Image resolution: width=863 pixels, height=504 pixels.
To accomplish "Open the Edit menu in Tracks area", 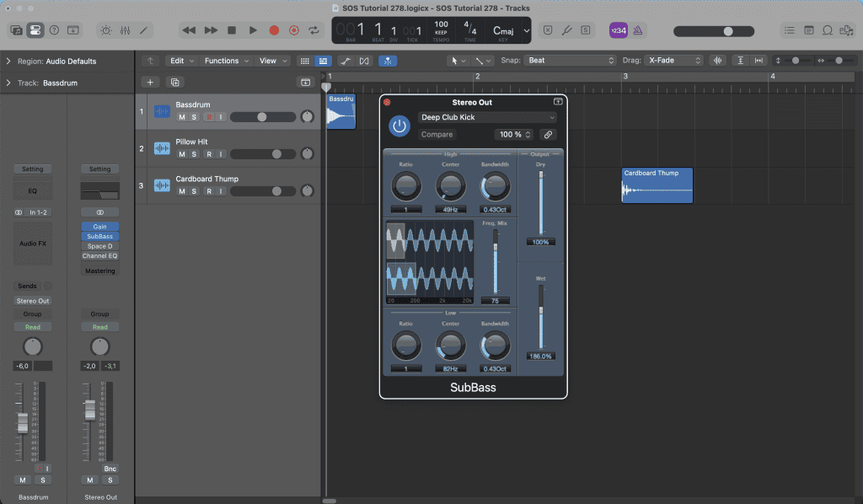I will 181,61.
